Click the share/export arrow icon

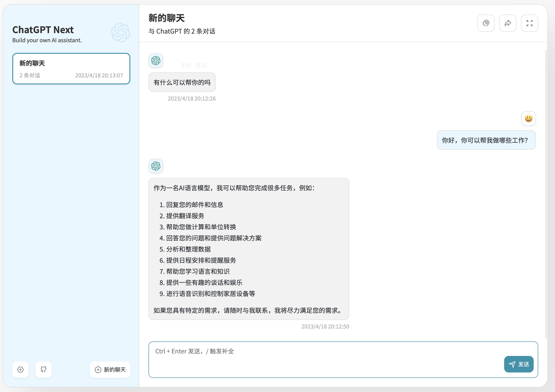(508, 23)
